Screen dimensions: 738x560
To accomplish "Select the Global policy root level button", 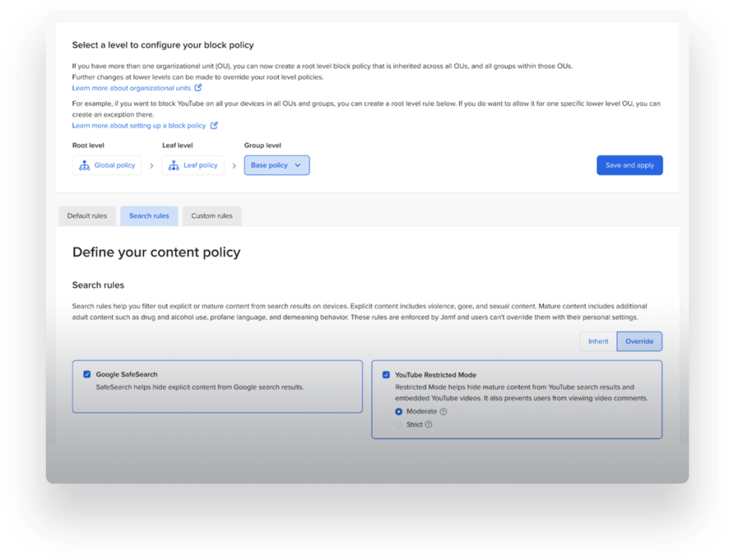I will pos(107,165).
